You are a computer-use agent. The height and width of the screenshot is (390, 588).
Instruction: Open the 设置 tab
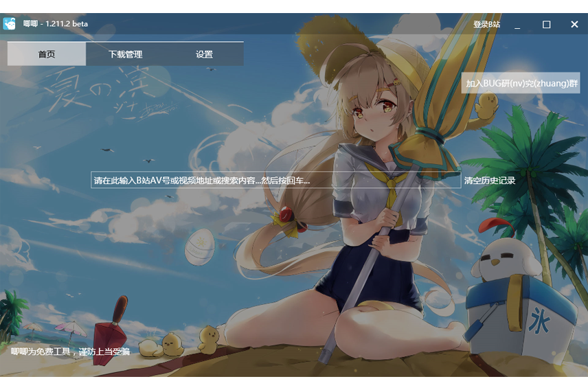pos(204,54)
